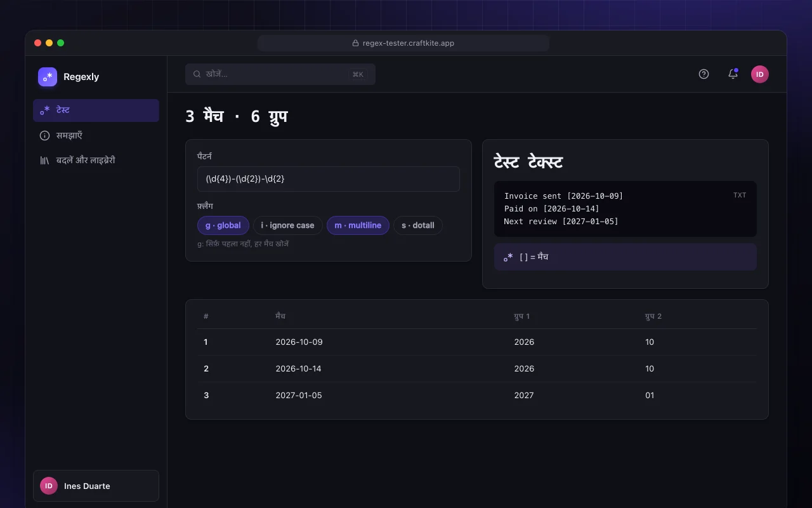
Task: Click match cell 2027-01-05
Action: click(299, 396)
